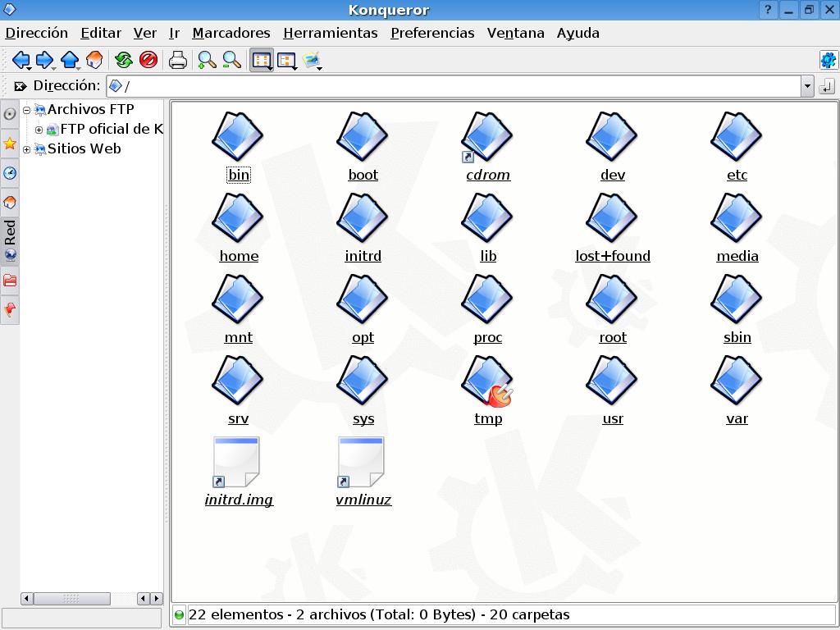This screenshot has width=840, height=630.
Task: Expand the Sitios Web tree node
Action: tap(26, 150)
